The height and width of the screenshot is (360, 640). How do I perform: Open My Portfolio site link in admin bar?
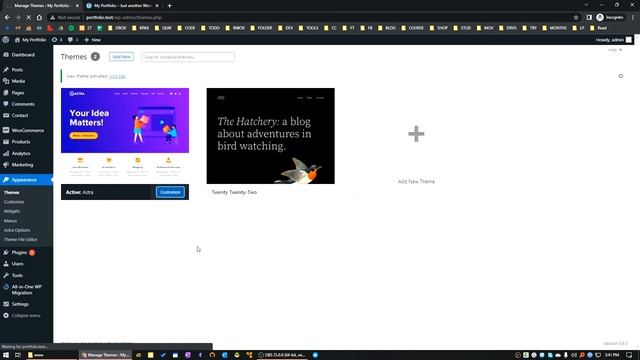tap(30, 40)
